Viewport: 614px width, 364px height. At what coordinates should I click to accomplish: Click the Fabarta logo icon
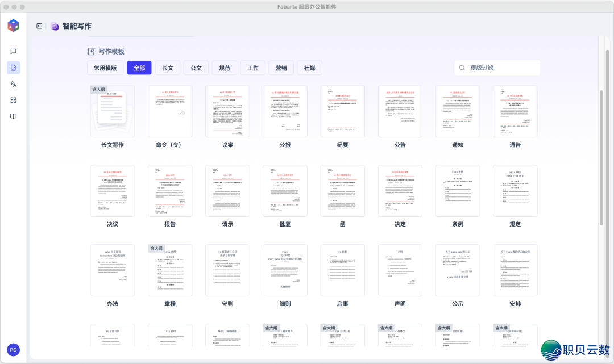(x=14, y=26)
